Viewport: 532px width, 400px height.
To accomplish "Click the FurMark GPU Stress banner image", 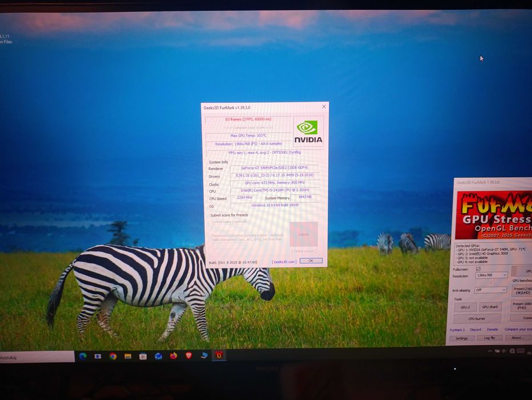I will (x=494, y=215).
